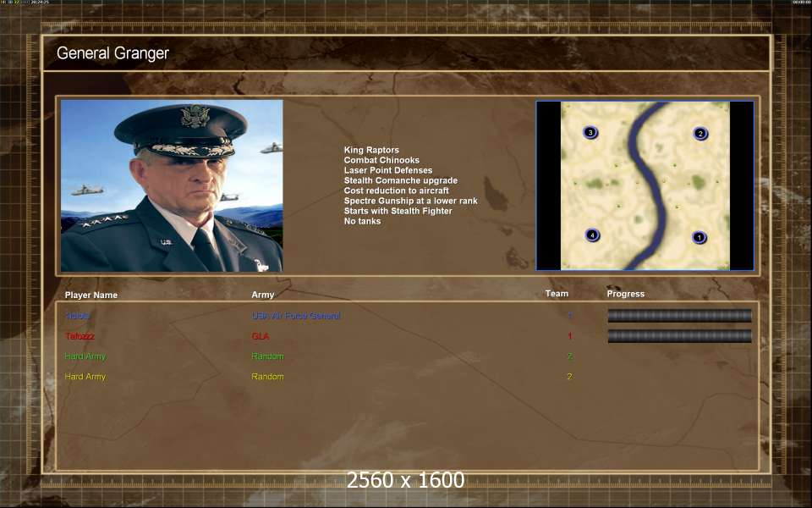Click the red team number for Tefozzz
The height and width of the screenshot is (508, 812).
[569, 336]
